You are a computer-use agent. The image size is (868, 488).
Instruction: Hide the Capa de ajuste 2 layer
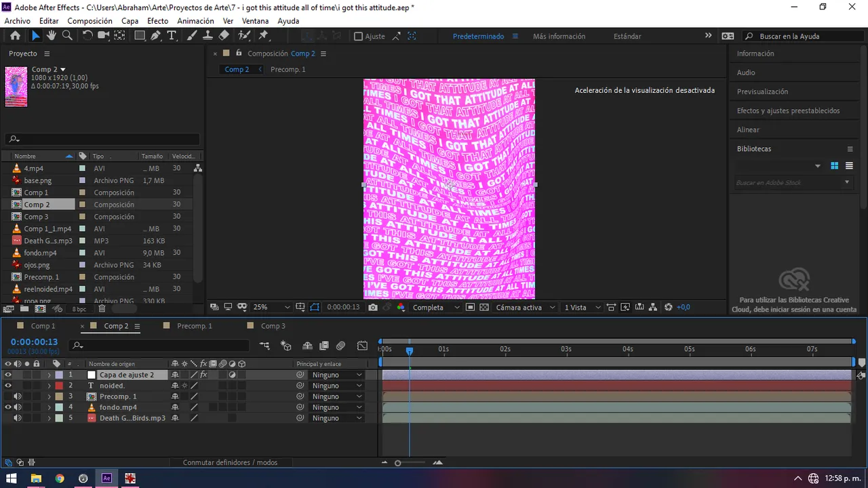8,375
